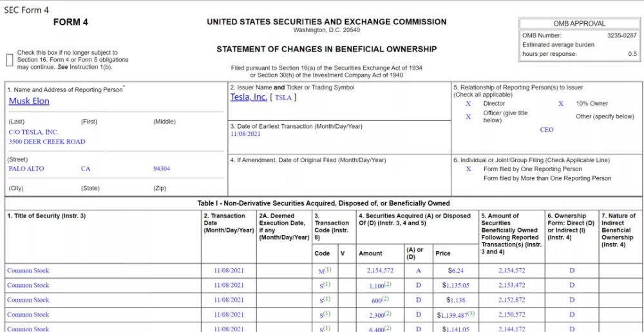644x332 pixels.
Task: Click the CEO officer title text
Action: pos(547,130)
